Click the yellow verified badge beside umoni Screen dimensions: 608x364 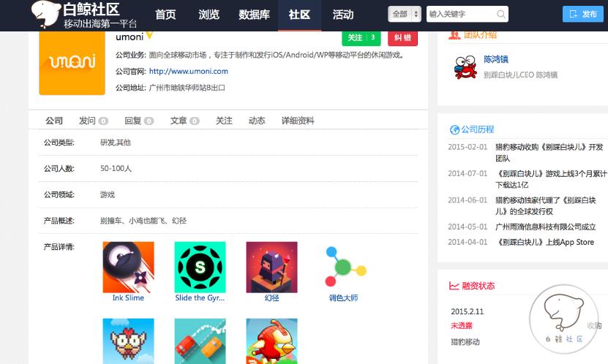[149, 36]
